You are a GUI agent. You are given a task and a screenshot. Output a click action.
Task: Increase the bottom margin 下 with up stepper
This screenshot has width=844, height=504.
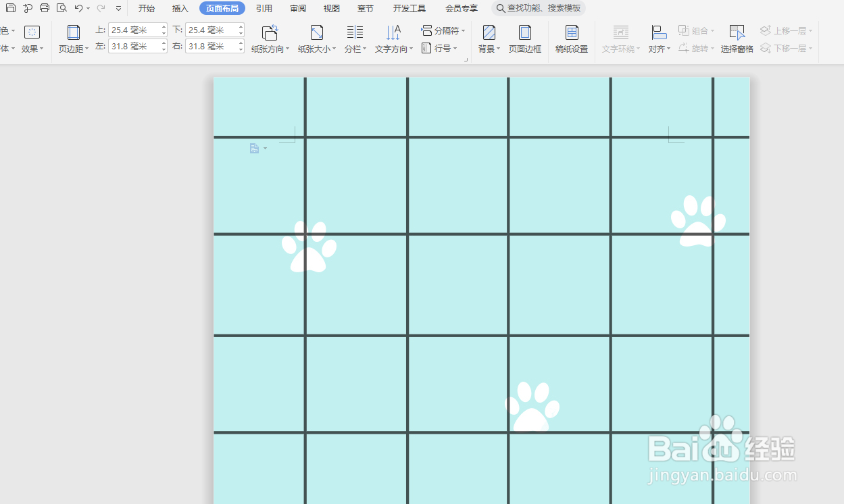241,26
